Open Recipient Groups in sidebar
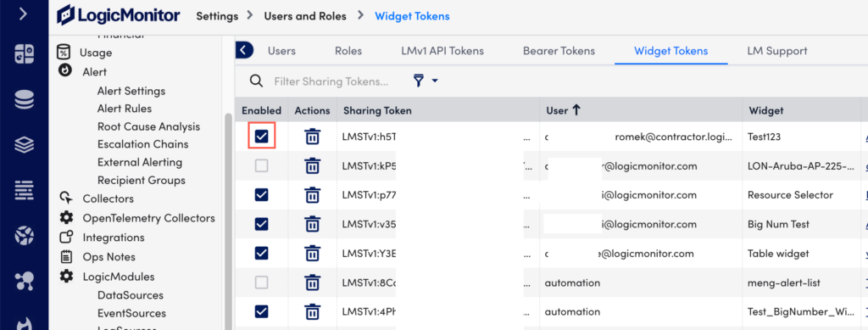 [142, 181]
